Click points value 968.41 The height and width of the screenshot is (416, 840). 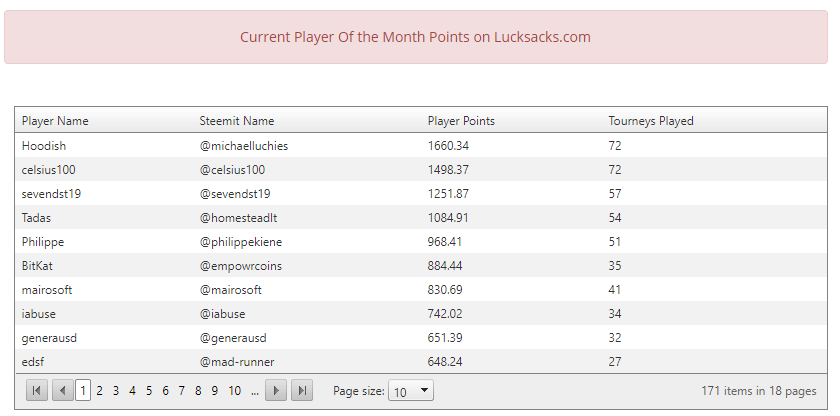click(x=445, y=242)
